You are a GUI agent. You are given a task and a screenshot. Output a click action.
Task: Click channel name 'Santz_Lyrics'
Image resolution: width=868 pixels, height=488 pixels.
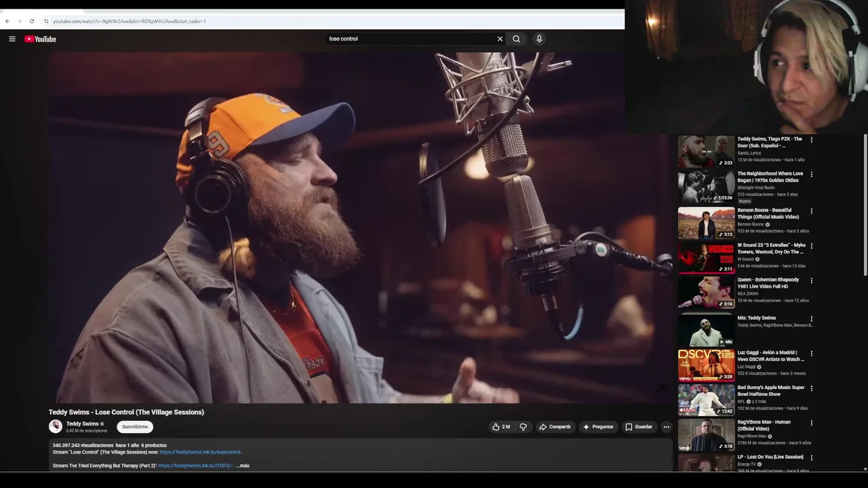pos(749,153)
